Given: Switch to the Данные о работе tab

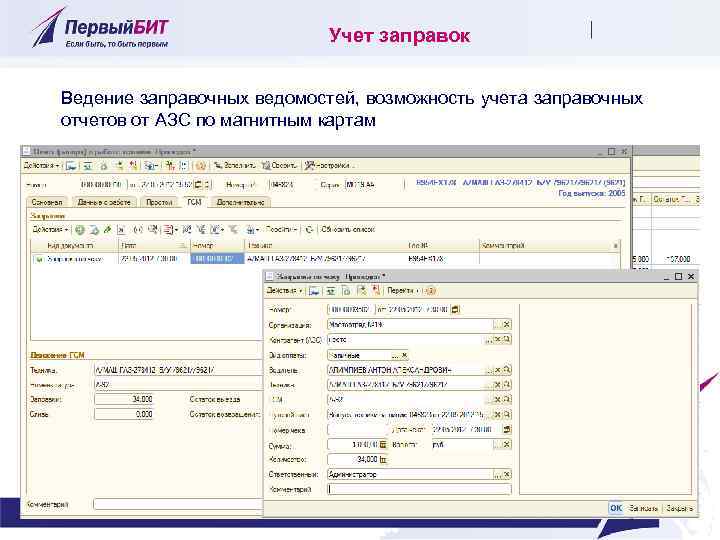Looking at the screenshot, I should [104, 202].
